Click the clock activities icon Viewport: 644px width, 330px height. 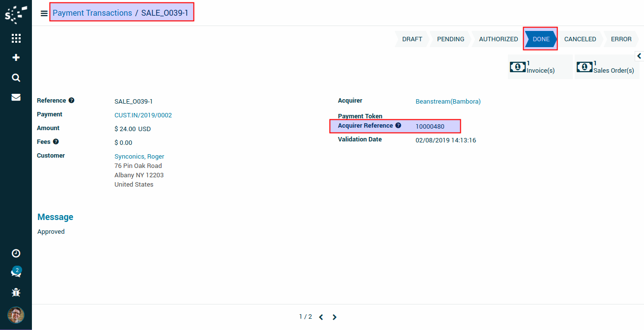click(16, 253)
